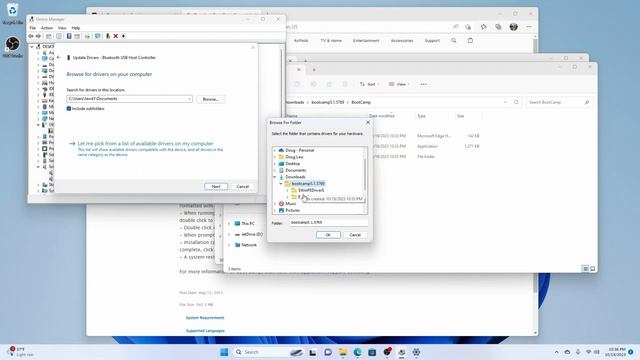Click the refresh icon in Explorer address bar
Screen dimensions: 640x360
click(516, 102)
